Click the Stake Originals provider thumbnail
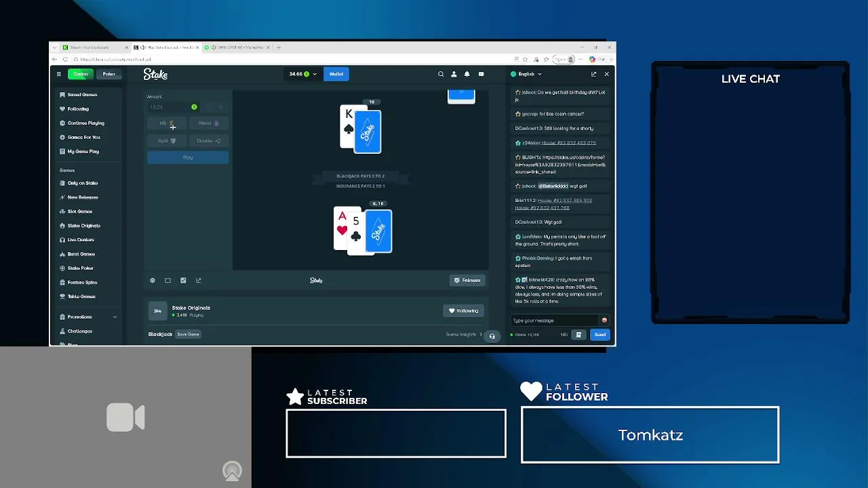The height and width of the screenshot is (488, 868). 157,310
